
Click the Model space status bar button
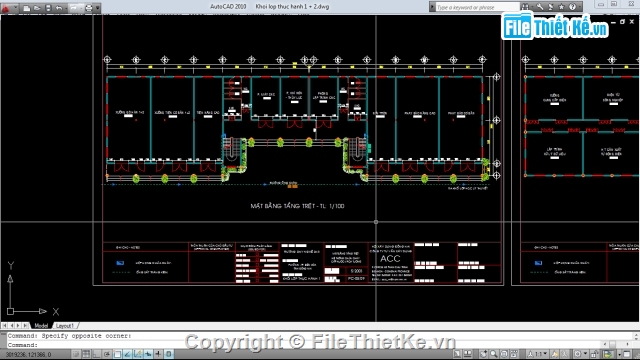coord(457,354)
